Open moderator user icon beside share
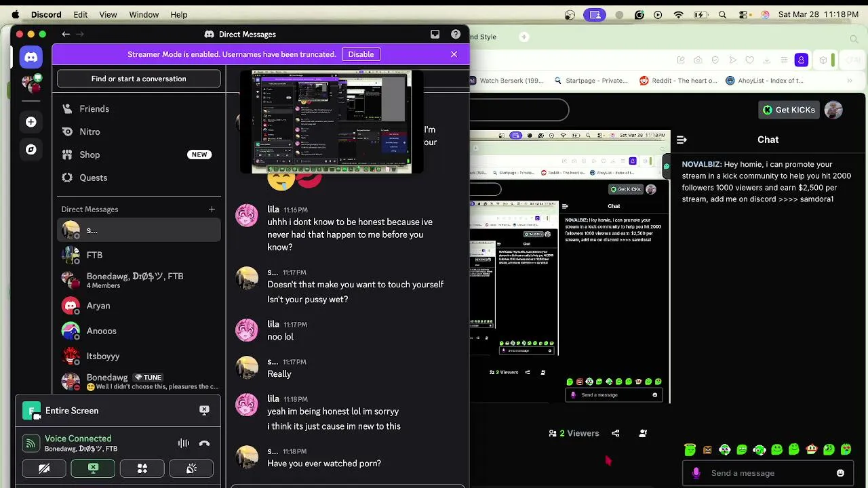The width and height of the screenshot is (868, 488). click(643, 433)
